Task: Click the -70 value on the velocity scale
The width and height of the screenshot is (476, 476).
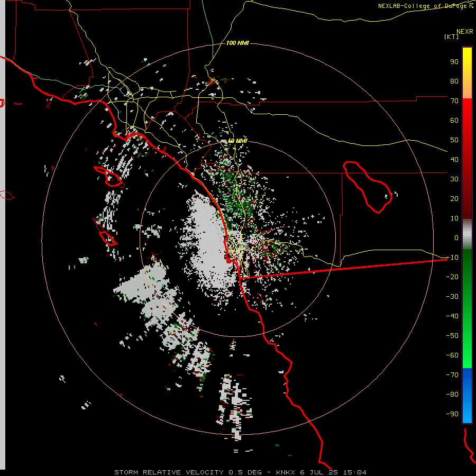Action: click(x=452, y=375)
